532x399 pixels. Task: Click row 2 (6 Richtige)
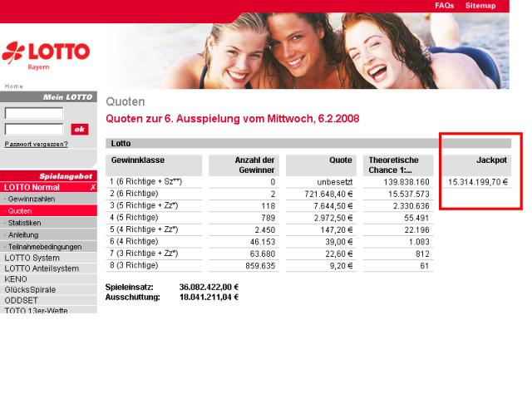click(x=134, y=194)
